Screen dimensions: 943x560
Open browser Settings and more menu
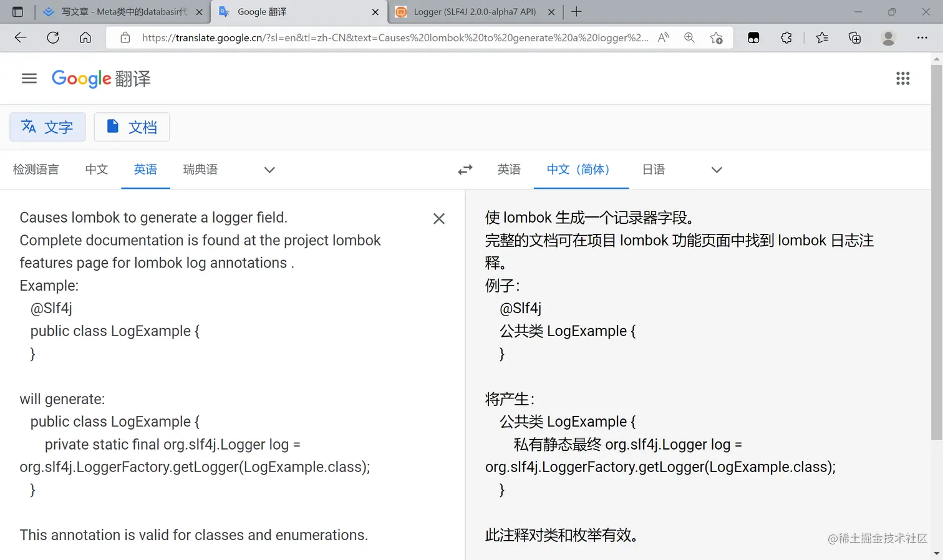(x=922, y=37)
